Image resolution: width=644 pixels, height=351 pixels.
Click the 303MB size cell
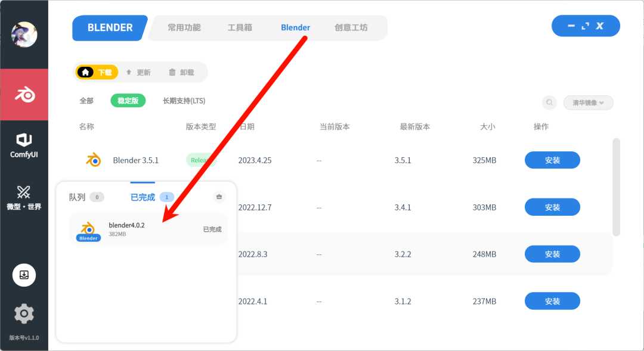tap(484, 207)
